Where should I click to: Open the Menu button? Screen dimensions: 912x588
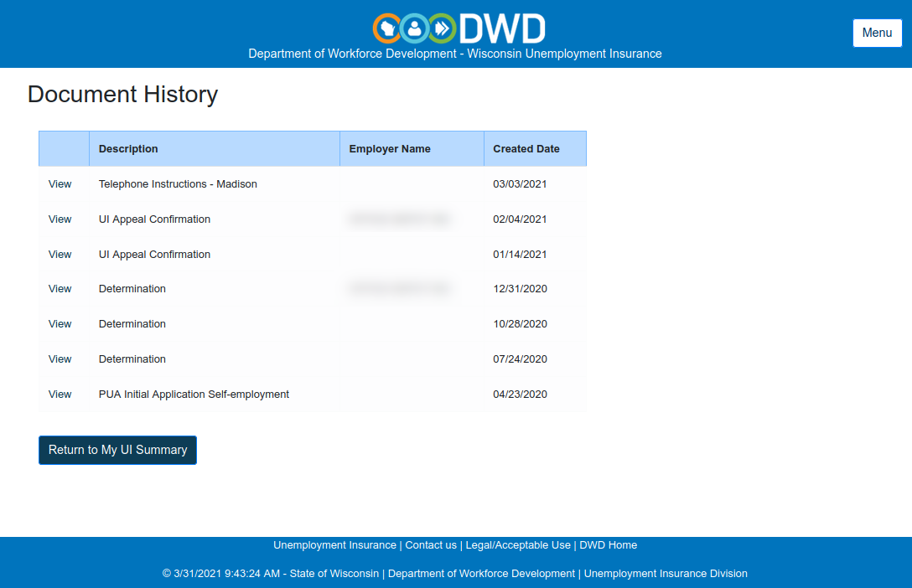(x=877, y=34)
